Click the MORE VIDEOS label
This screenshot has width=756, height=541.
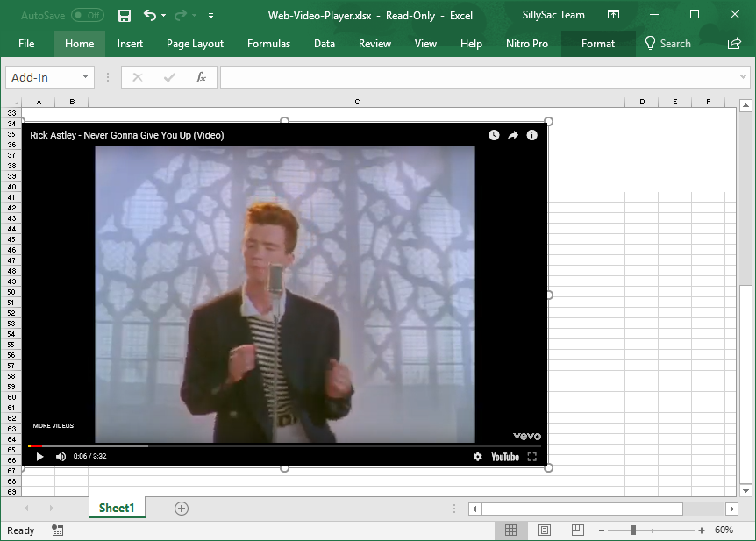pos(53,426)
